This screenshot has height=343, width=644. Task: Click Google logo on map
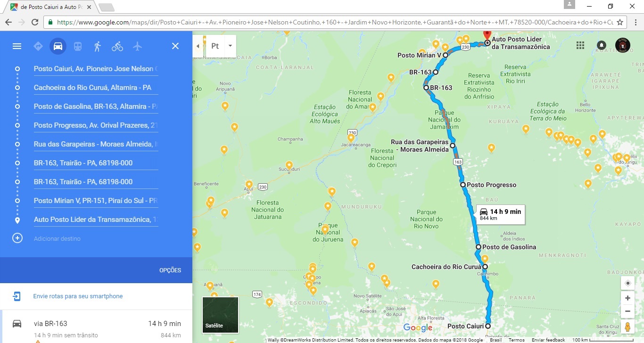(418, 328)
